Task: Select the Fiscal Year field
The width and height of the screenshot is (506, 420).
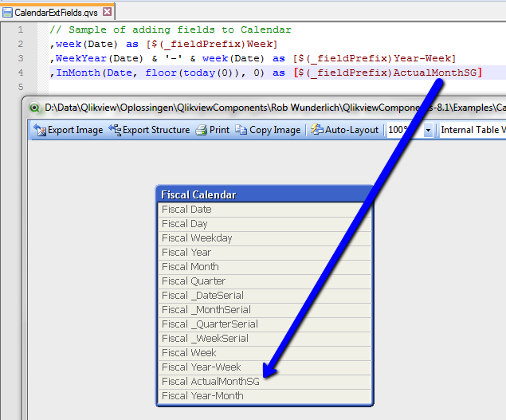Action: pyautogui.click(x=265, y=253)
